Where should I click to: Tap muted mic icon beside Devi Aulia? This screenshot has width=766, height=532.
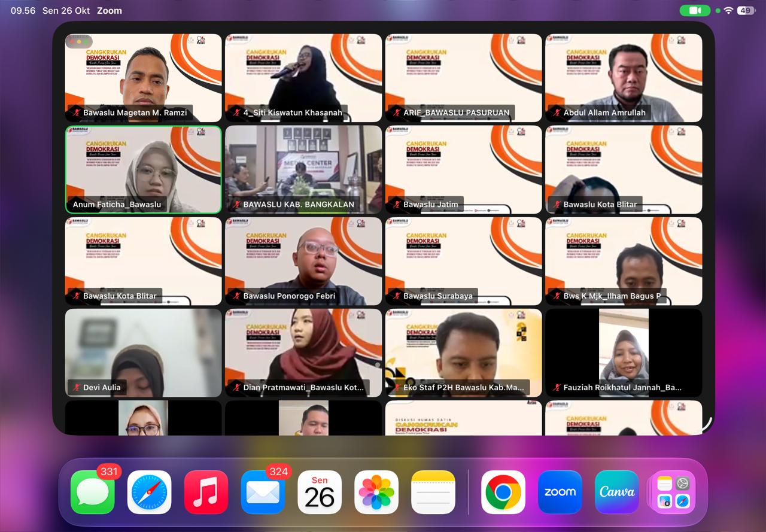pyautogui.click(x=76, y=387)
